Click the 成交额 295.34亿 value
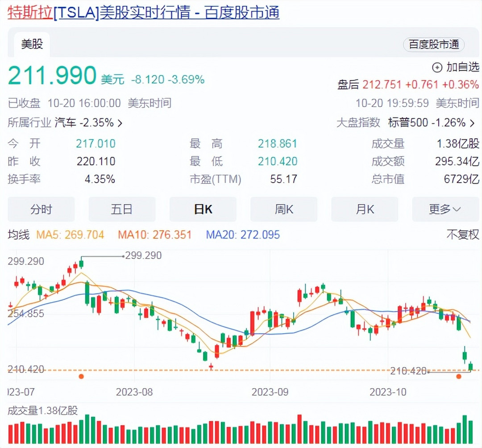This screenshot has width=482, height=448. coord(457,161)
